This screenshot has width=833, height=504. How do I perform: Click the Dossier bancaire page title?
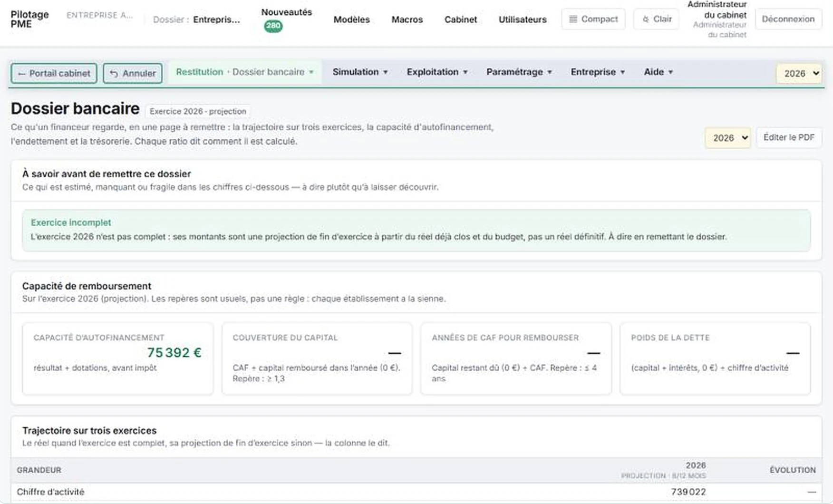click(x=75, y=108)
